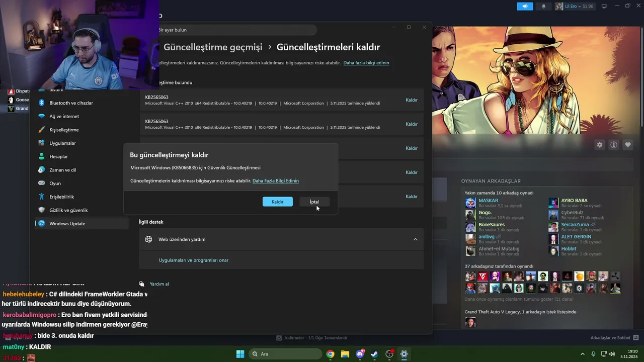Open Uygulamaları ve programları onar link
The image size is (644, 362).
point(194,260)
